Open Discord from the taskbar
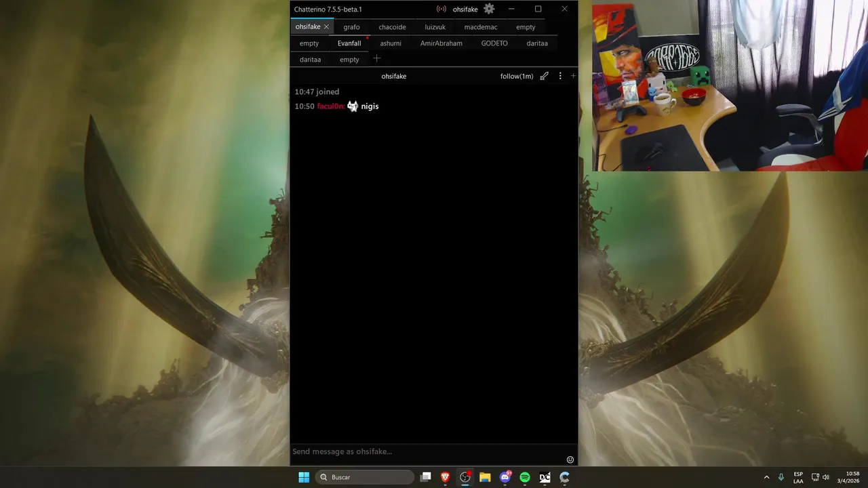The width and height of the screenshot is (868, 488). pos(505,477)
